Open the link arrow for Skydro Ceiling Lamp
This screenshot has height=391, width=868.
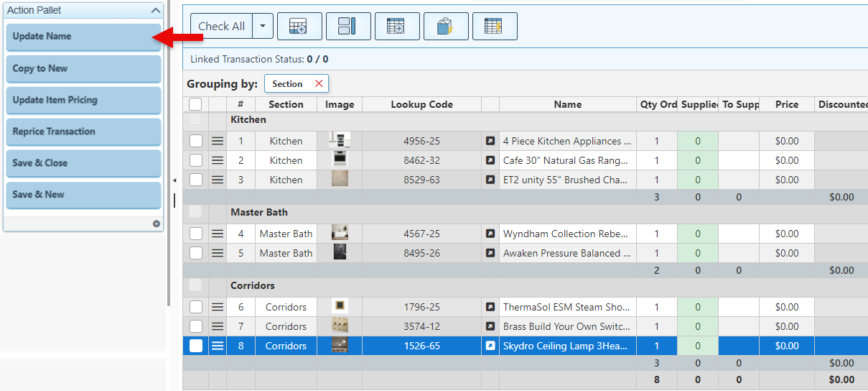490,346
